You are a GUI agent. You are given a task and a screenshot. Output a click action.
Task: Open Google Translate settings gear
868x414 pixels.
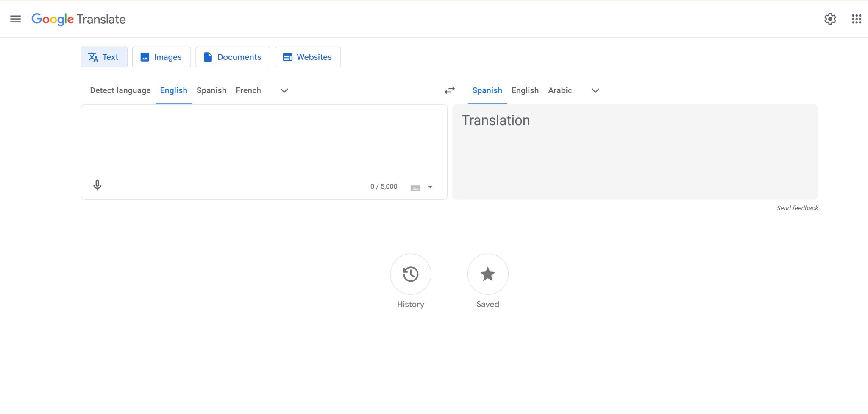coord(830,19)
